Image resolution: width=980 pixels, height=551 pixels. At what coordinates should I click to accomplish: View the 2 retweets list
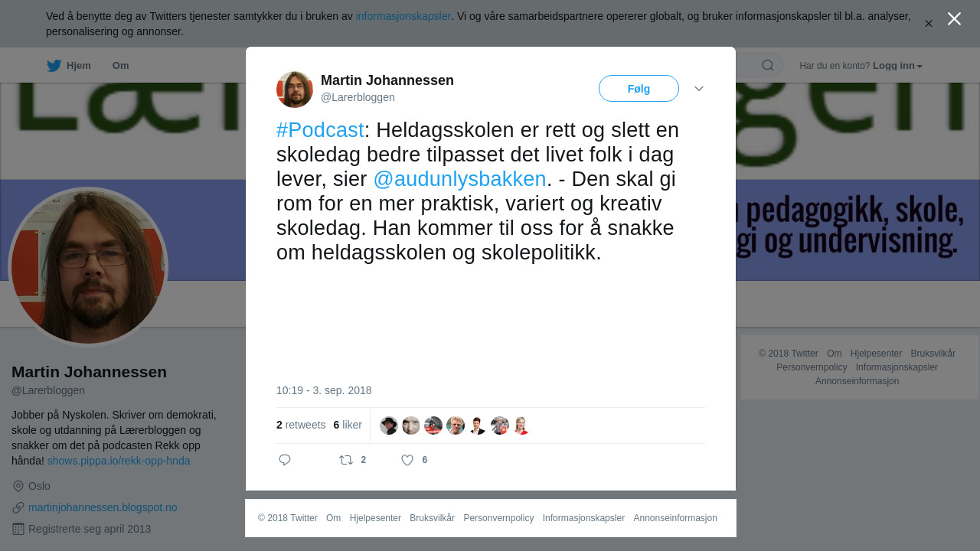tap(301, 425)
